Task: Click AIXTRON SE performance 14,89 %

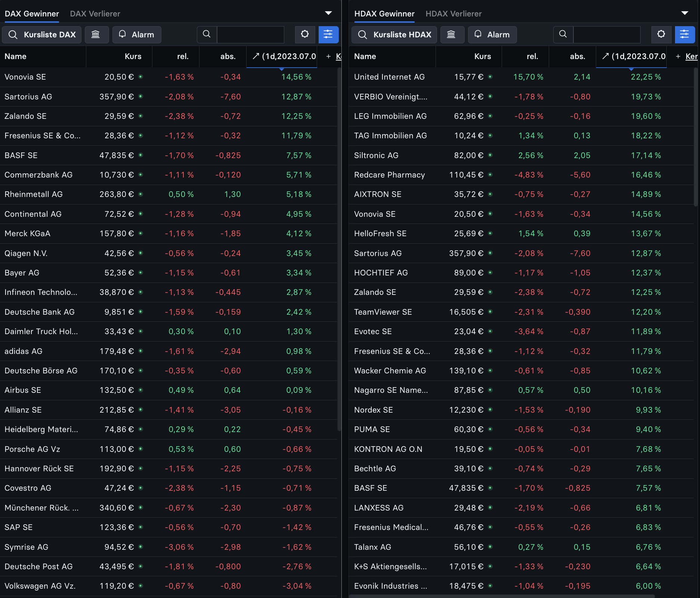Action: click(x=646, y=194)
